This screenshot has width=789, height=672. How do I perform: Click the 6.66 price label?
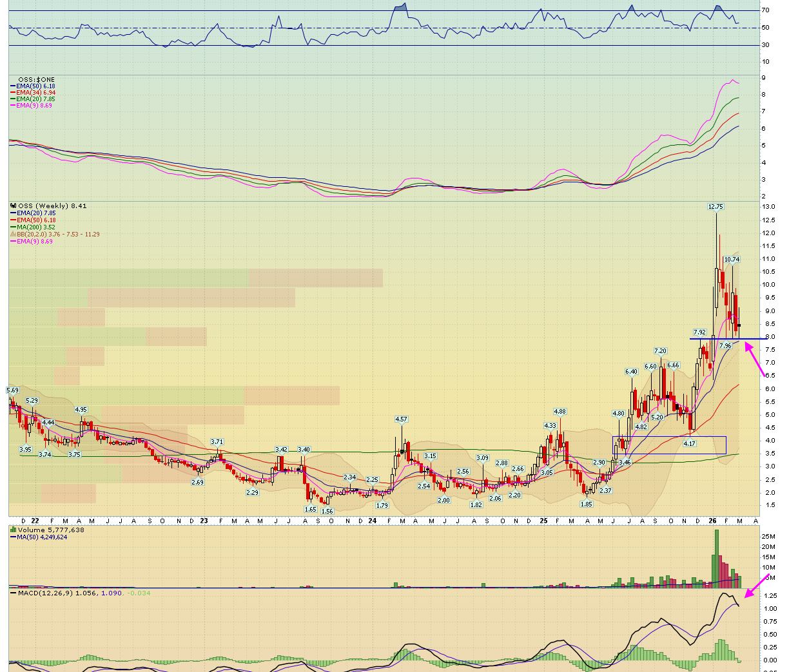pyautogui.click(x=673, y=365)
